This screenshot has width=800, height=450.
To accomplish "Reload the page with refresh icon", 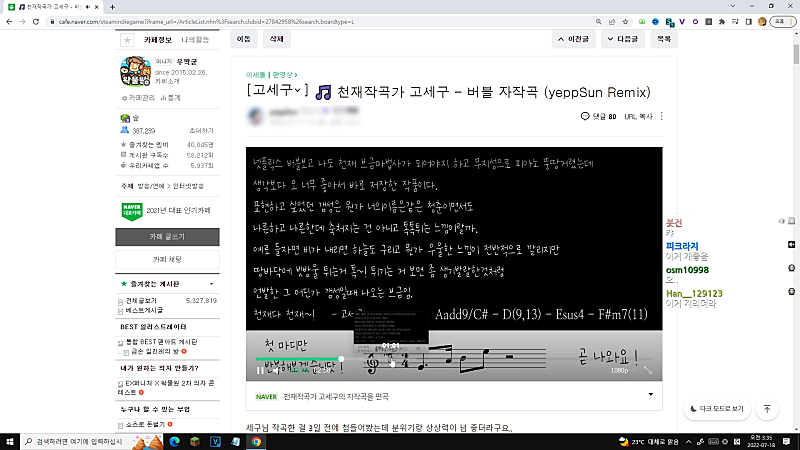I will coord(36,21).
